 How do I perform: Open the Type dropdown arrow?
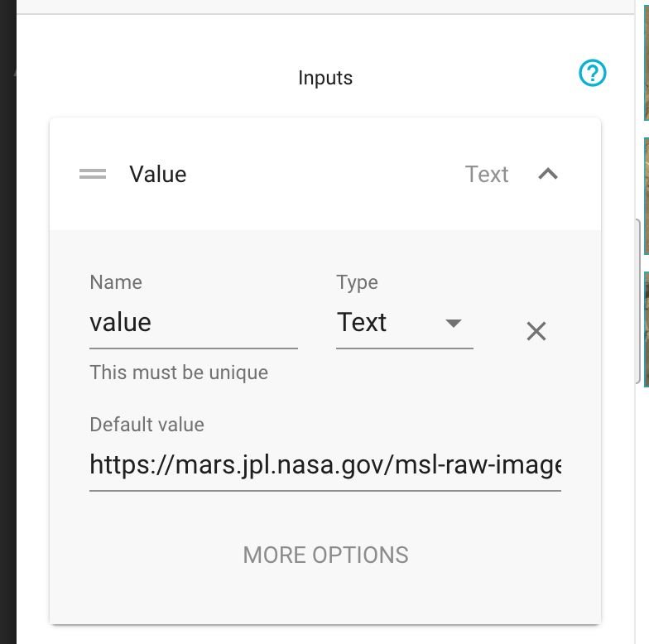tap(454, 323)
